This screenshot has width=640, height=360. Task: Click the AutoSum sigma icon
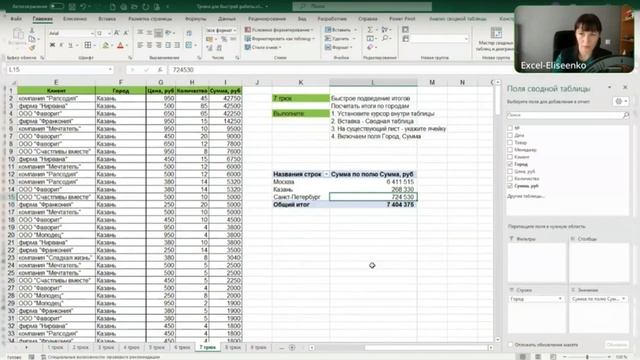[370, 30]
